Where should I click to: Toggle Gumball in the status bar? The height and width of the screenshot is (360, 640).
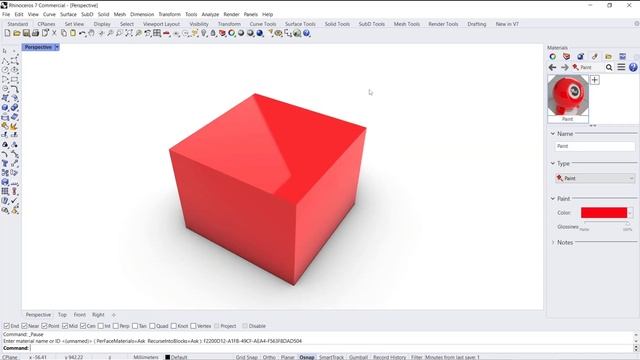click(358, 357)
